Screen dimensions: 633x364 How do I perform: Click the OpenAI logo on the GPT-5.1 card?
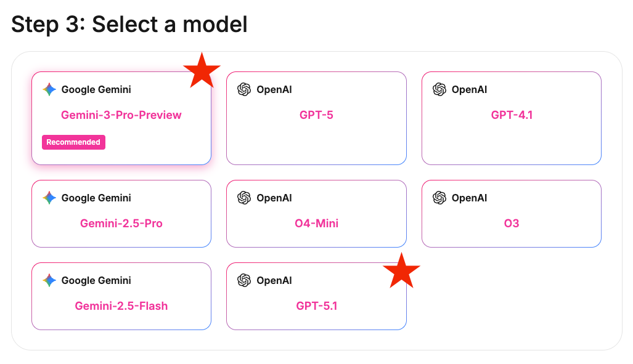244,280
